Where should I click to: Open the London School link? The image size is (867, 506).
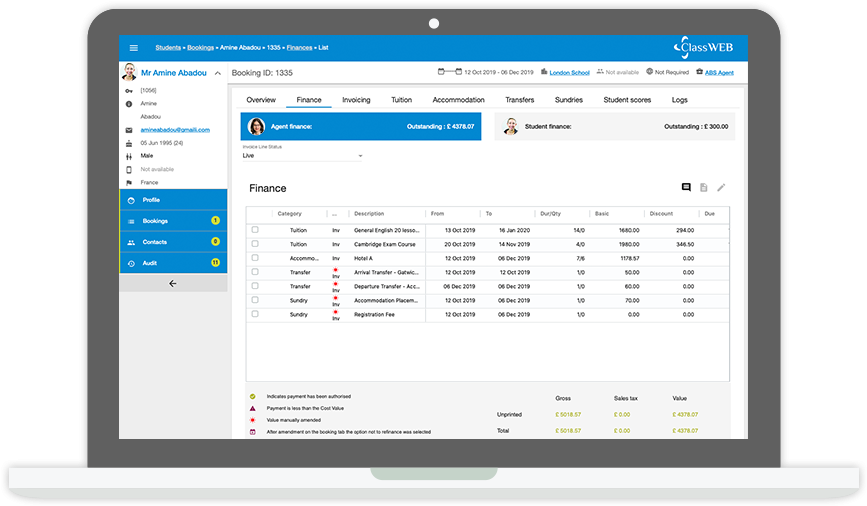[x=569, y=72]
